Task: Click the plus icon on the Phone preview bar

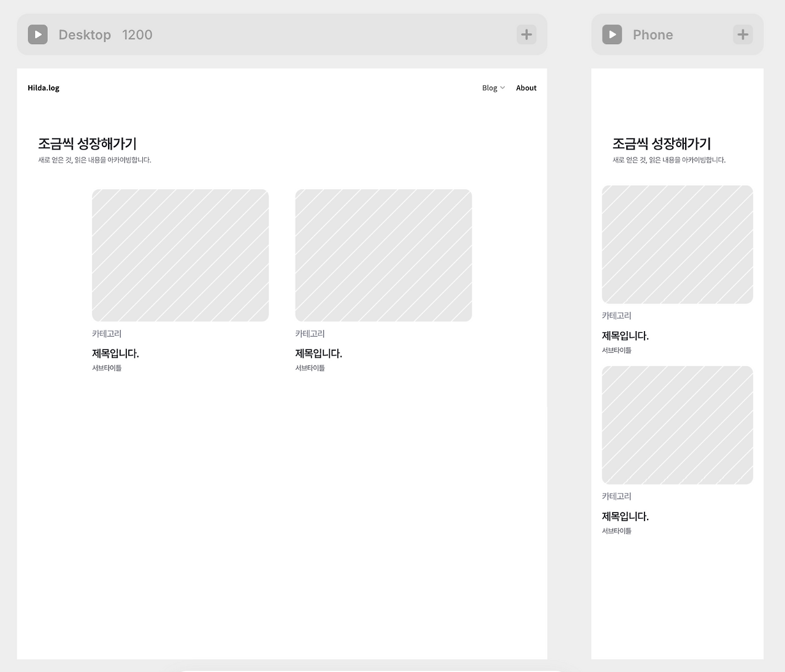Action: (x=743, y=34)
